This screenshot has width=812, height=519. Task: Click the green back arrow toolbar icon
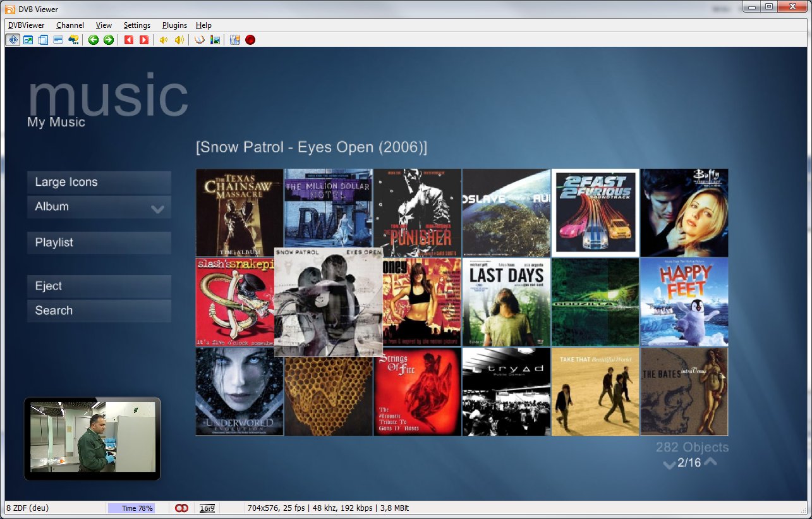[x=94, y=40]
